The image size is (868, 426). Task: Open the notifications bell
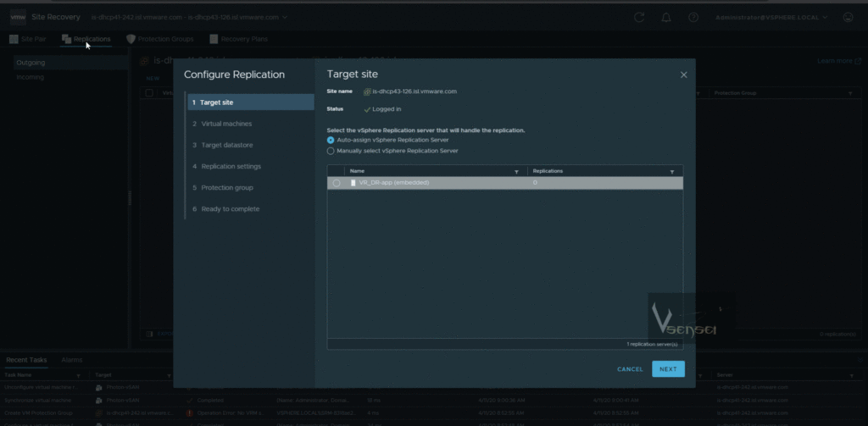(x=666, y=17)
